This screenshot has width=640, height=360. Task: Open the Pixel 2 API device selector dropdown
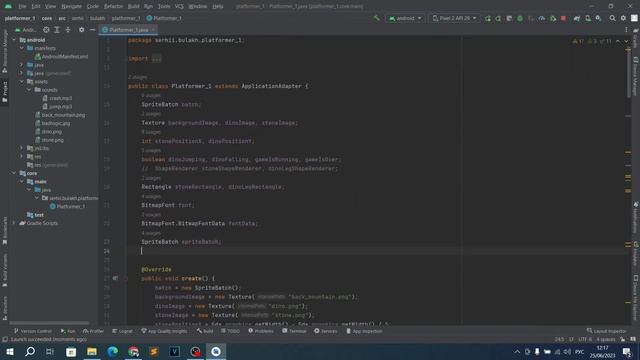pyautogui.click(x=454, y=18)
